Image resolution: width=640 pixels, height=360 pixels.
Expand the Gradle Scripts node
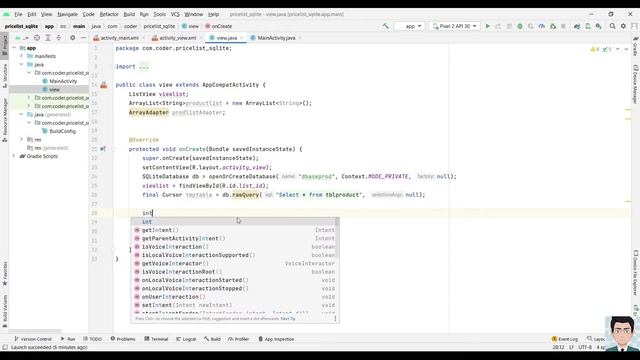click(x=15, y=156)
